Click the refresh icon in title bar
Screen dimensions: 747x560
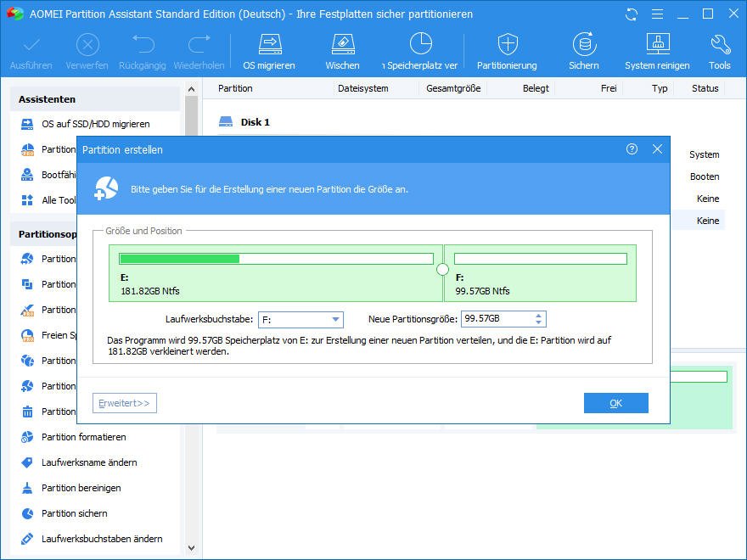pos(632,14)
